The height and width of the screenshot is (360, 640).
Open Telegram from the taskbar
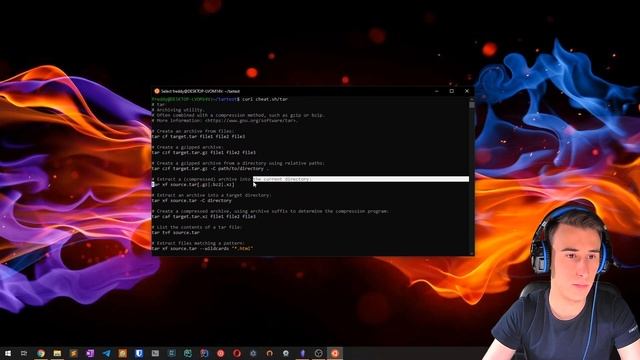(106, 353)
